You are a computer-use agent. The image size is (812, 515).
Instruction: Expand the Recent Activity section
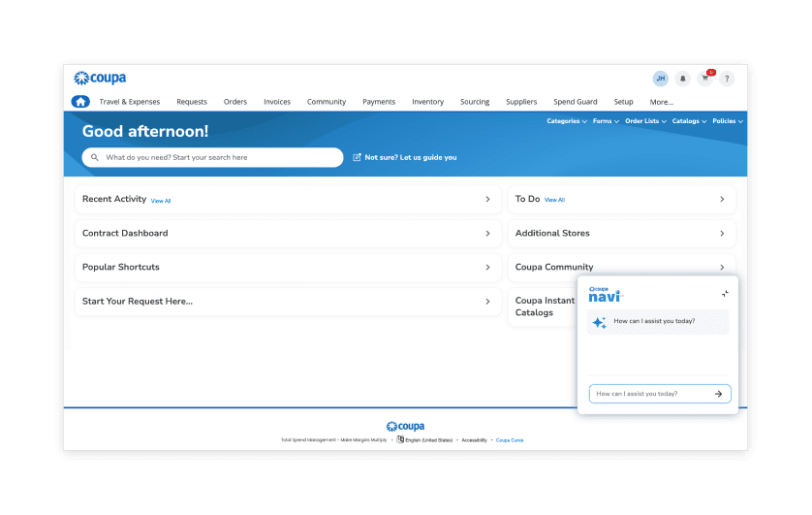pyautogui.click(x=487, y=199)
